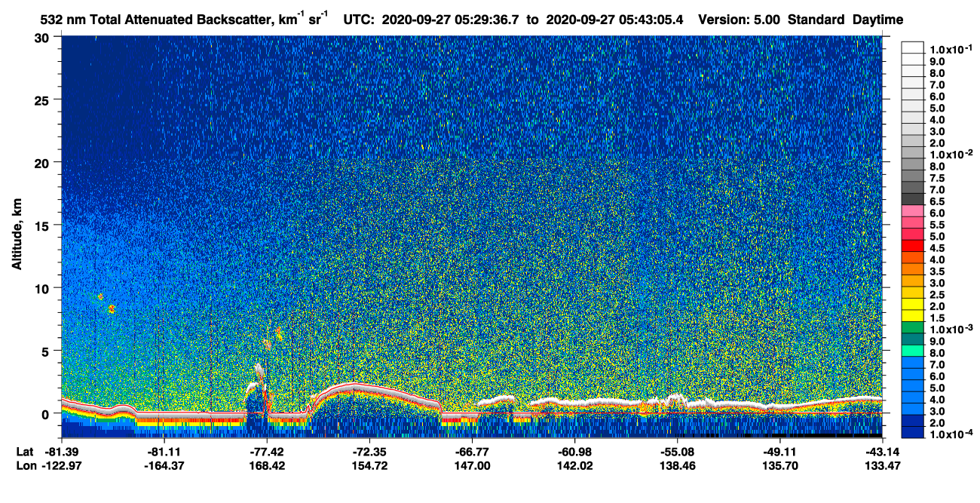Click longitude value 168.42
The height and width of the screenshot is (503, 980).
[266, 466]
